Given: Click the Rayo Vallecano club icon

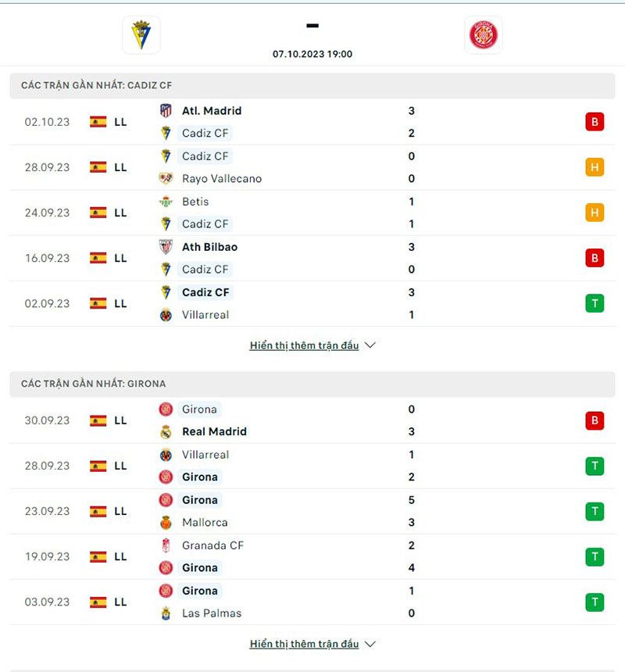Looking at the screenshot, I should click(x=166, y=178).
